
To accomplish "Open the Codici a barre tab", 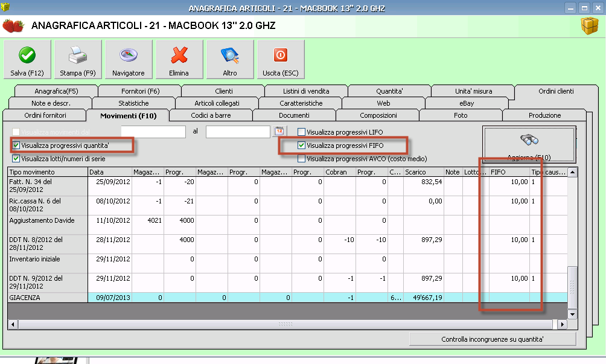I will pos(211,115).
